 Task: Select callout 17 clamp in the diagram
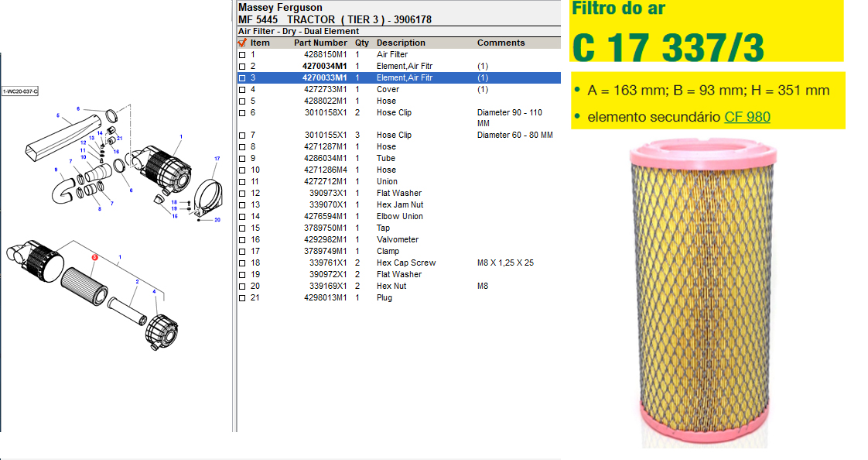(217, 159)
